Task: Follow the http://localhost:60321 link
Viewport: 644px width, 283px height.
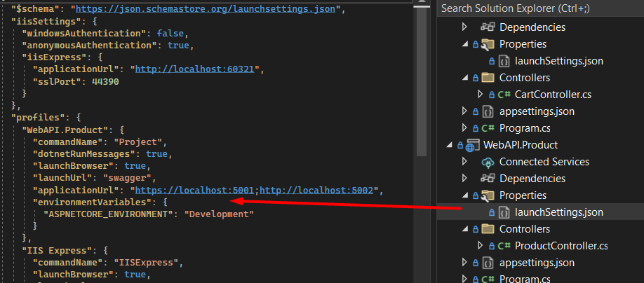Action: (x=195, y=69)
